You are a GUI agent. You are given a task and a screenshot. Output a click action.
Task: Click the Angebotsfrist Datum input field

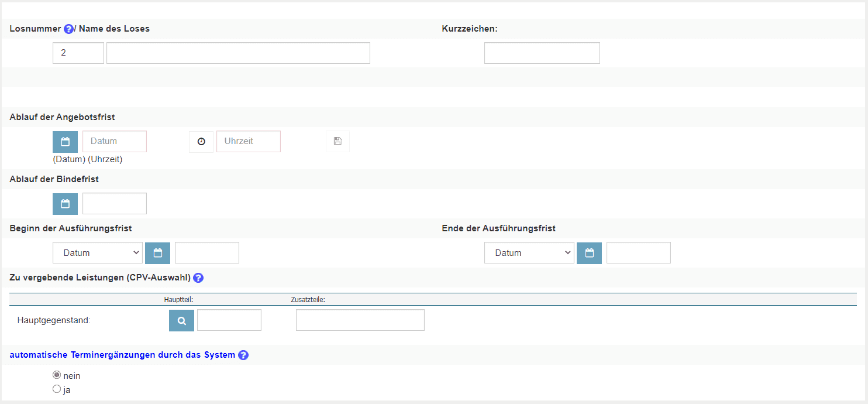(115, 142)
